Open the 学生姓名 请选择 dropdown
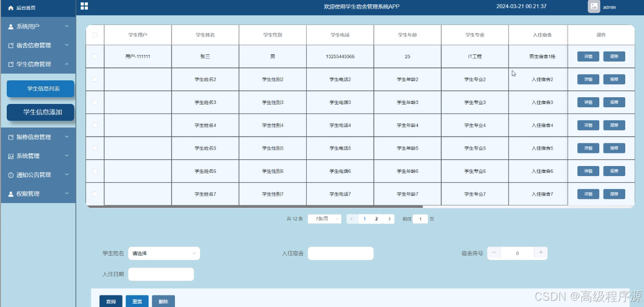Viewport: 644px width, 307px height. tap(164, 253)
